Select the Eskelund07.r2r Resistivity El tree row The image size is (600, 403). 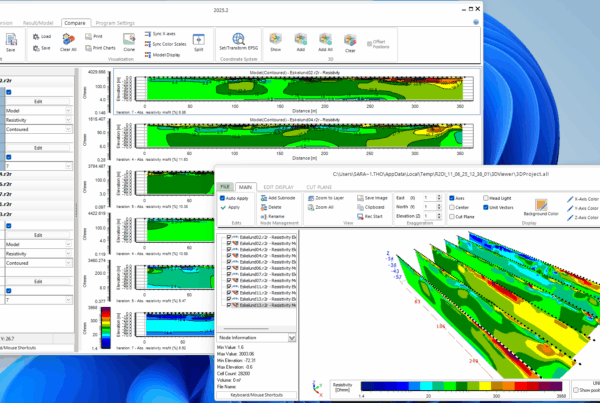pyautogui.click(x=262, y=274)
